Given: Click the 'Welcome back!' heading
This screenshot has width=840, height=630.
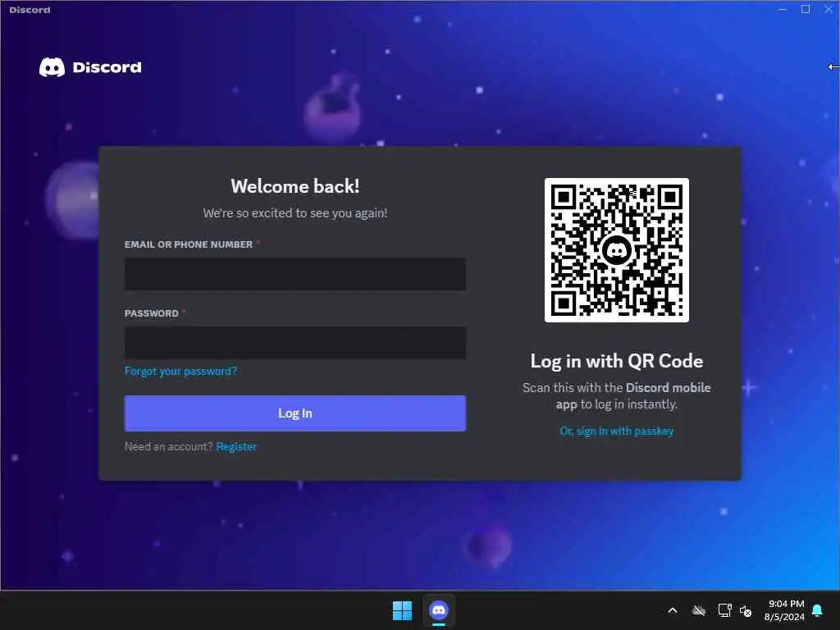Looking at the screenshot, I should 295,186.
